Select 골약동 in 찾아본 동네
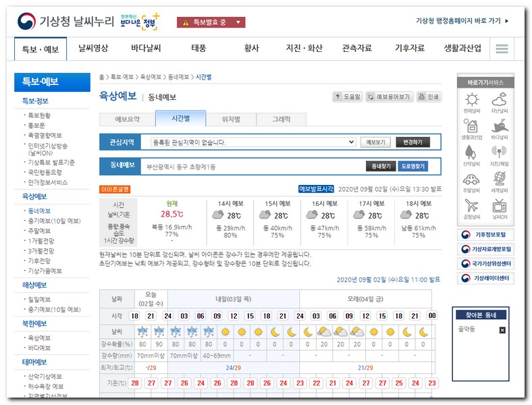 click(467, 329)
